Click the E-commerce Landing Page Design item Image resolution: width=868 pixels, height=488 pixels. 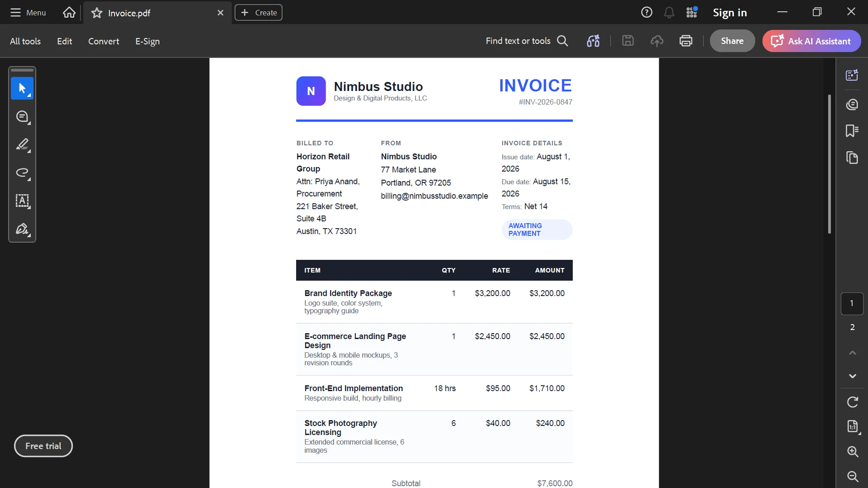click(355, 341)
